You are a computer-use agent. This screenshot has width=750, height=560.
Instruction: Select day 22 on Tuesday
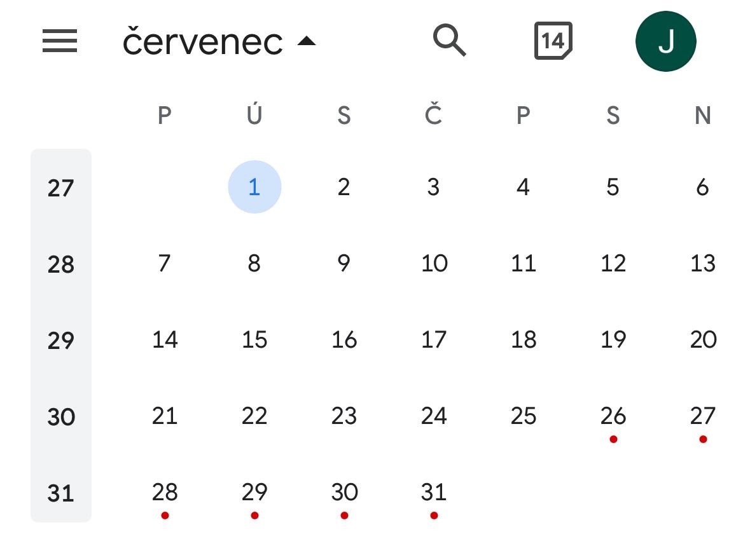(254, 416)
